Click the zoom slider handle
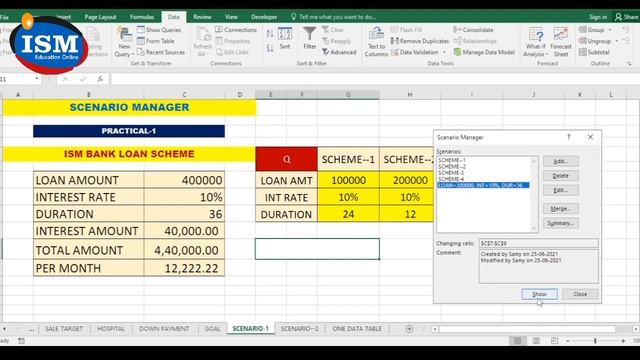 coord(595,340)
